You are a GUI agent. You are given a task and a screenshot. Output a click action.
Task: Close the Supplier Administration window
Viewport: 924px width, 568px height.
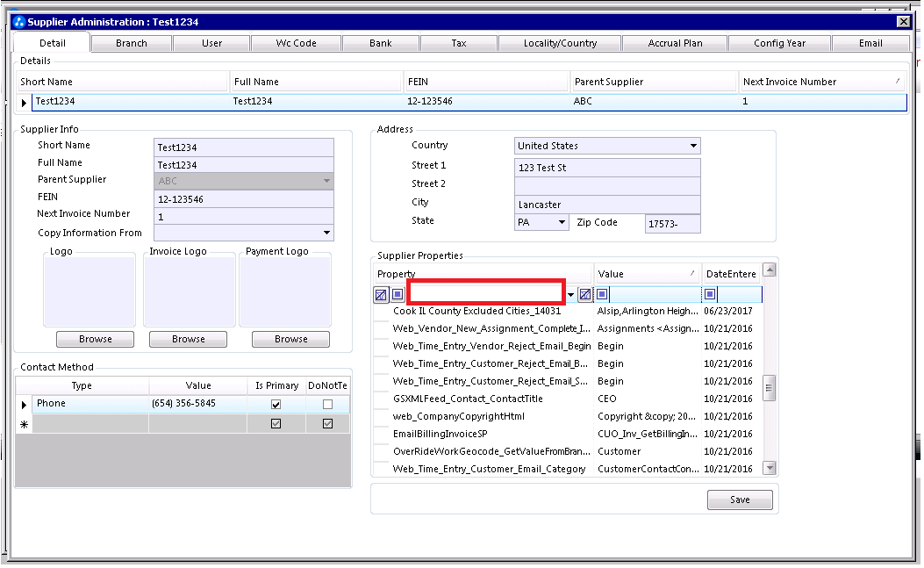tap(903, 22)
